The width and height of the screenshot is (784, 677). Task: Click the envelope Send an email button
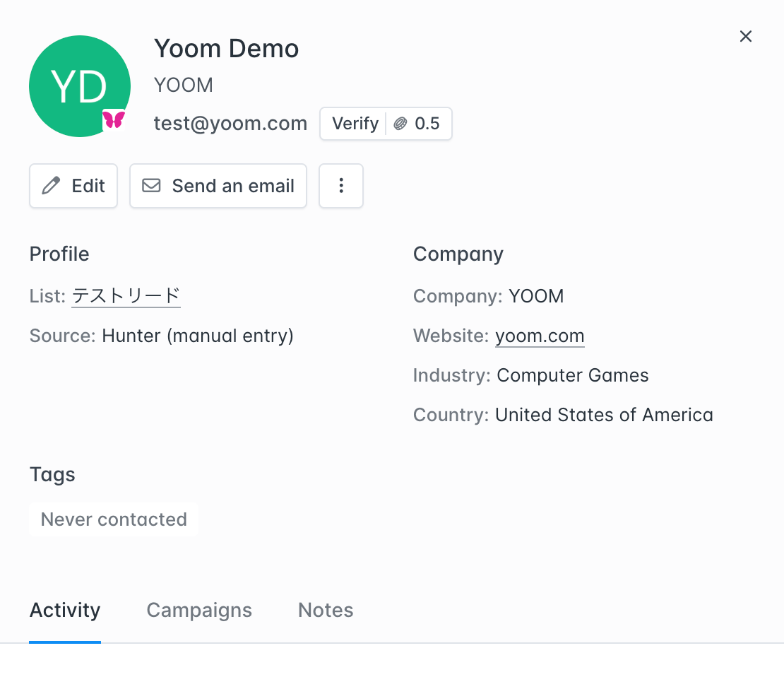(218, 186)
